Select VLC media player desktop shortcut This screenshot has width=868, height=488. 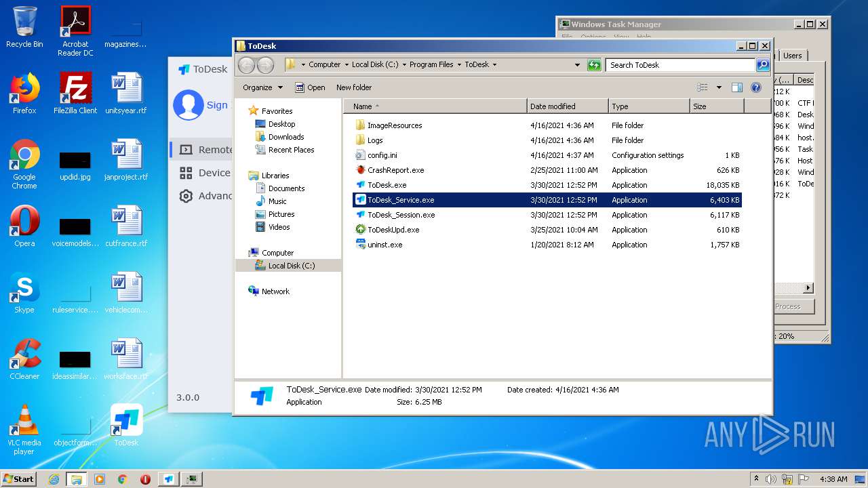[x=24, y=430]
